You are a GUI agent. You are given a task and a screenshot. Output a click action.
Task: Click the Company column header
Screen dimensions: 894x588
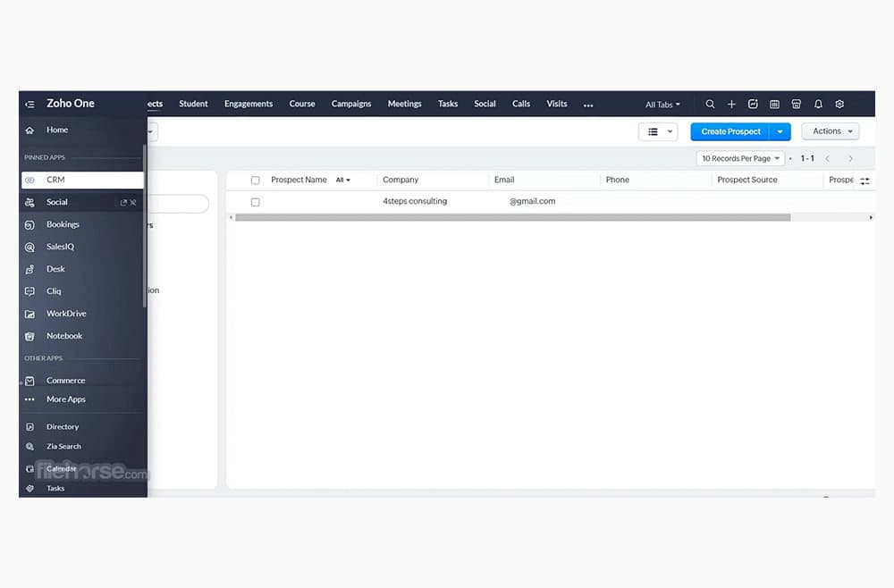coord(401,180)
